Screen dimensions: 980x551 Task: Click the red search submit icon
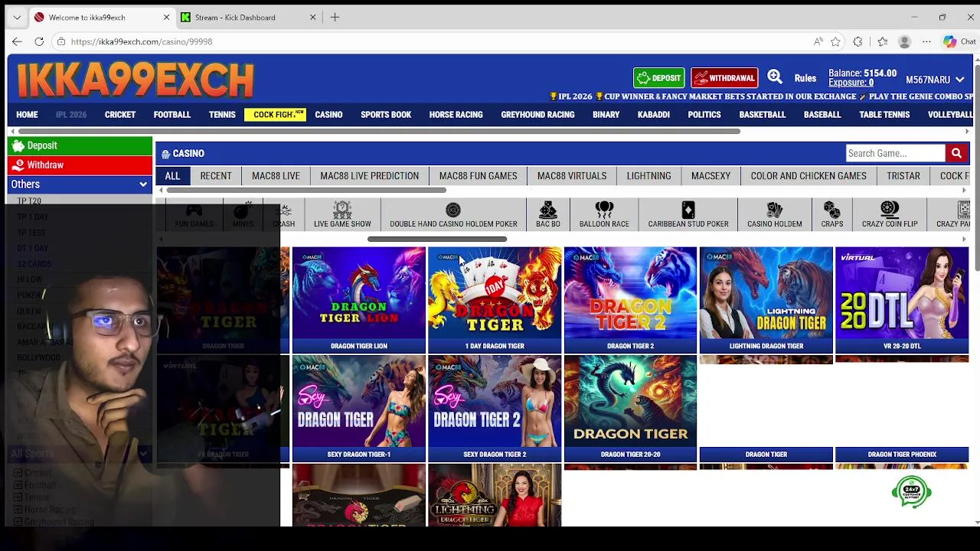click(956, 153)
